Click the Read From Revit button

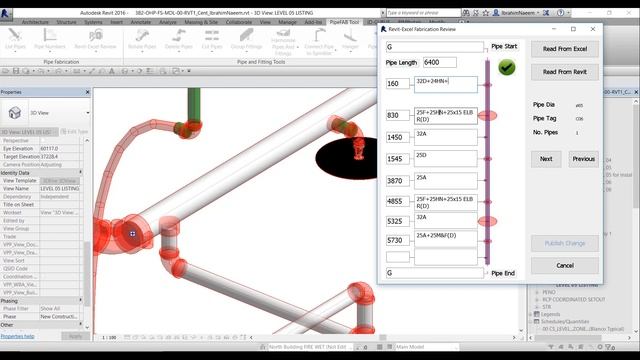pos(565,72)
